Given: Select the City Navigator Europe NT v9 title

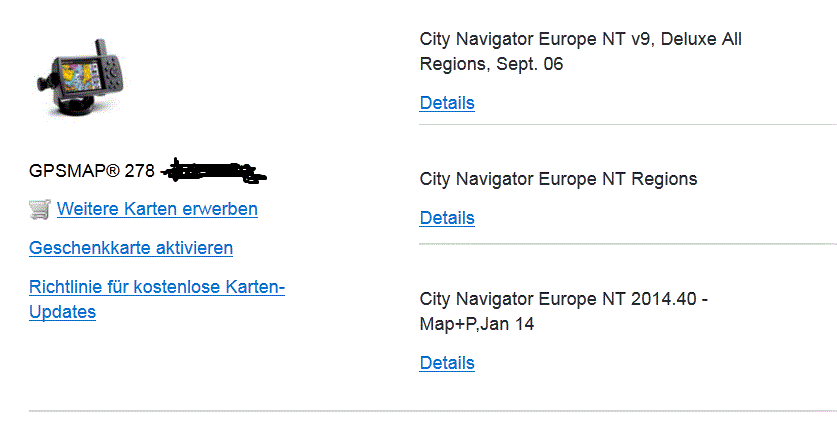Looking at the screenshot, I should coord(580,40).
